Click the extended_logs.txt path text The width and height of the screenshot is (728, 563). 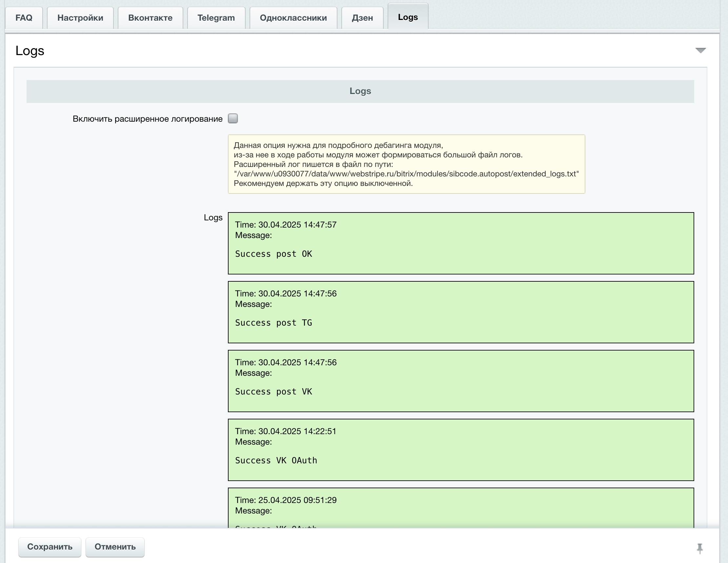point(406,174)
